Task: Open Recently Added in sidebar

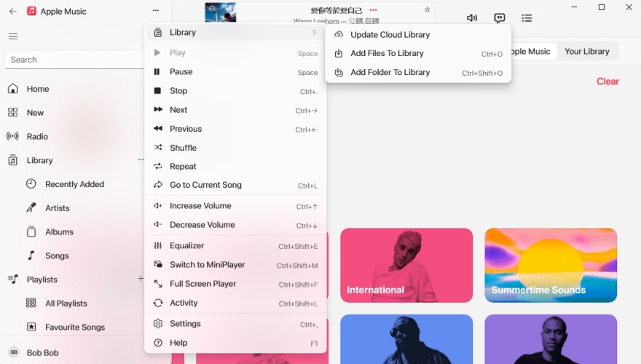Action: coord(74,184)
